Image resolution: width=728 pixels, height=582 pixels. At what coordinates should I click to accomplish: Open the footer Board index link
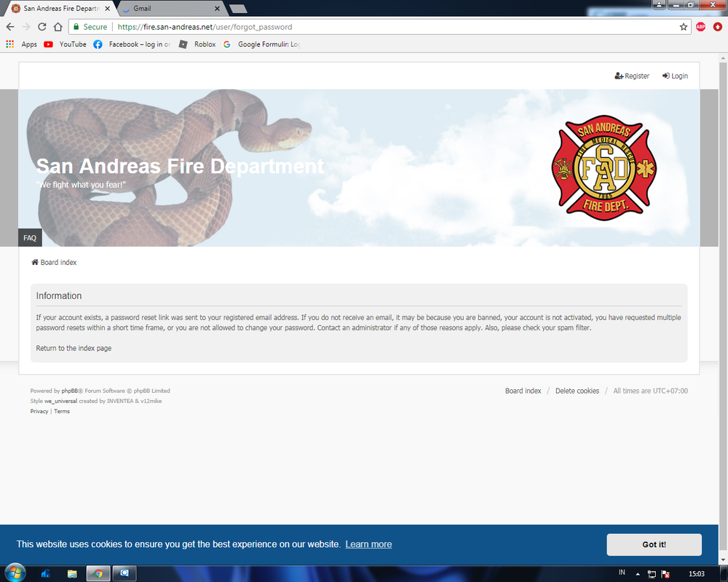point(523,391)
